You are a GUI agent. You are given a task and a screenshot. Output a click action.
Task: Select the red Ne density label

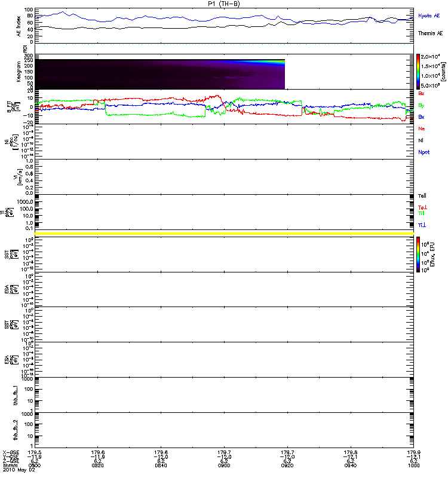tap(422, 128)
